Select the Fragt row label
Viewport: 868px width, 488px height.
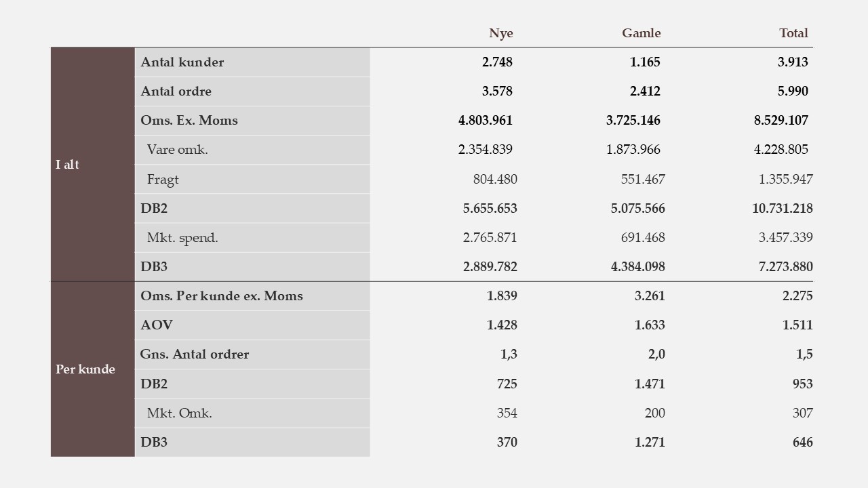point(163,180)
